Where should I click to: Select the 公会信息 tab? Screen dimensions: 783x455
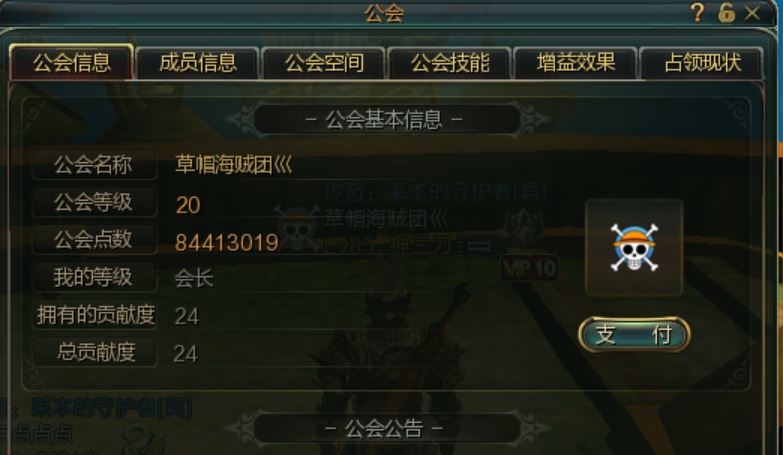click(x=72, y=63)
